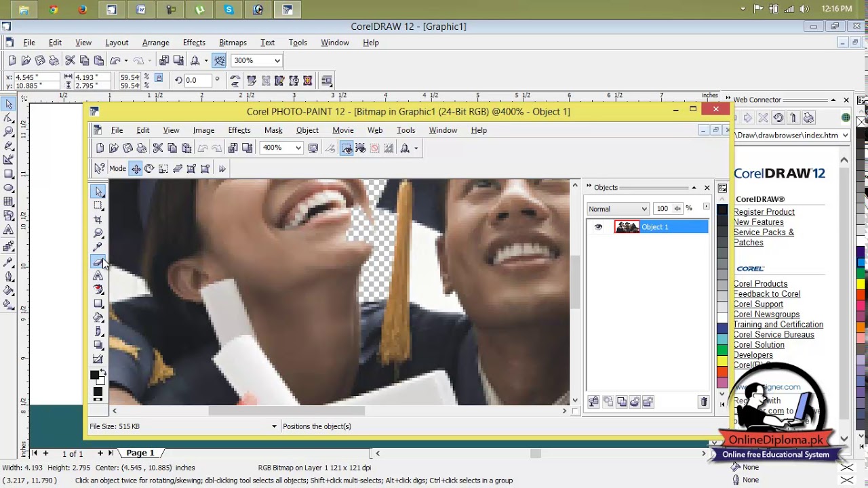The width and height of the screenshot is (868, 488).
Task: Select the Fill bucket tool in PHOTO-PAINT
Action: 98,317
